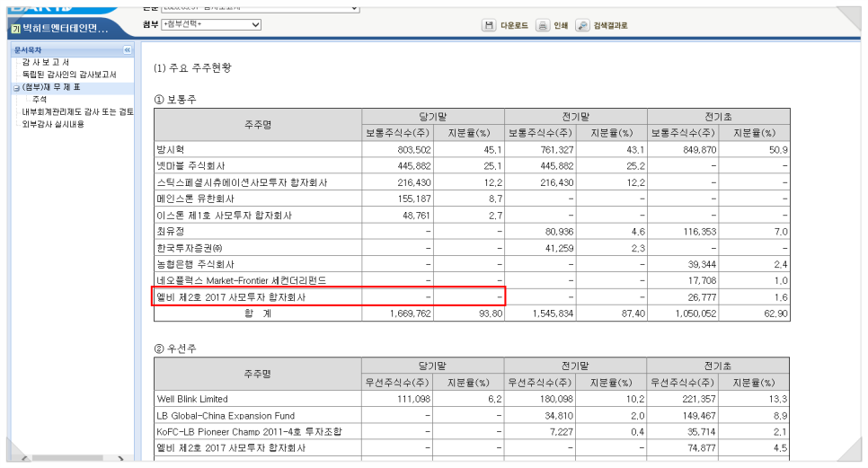Click the value 155,187 cell
This screenshot has width=868, height=468.
(397, 199)
